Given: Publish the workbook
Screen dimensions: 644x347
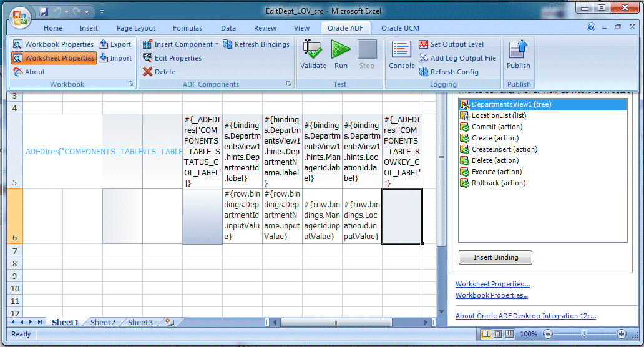Looking at the screenshot, I should pyautogui.click(x=519, y=55).
